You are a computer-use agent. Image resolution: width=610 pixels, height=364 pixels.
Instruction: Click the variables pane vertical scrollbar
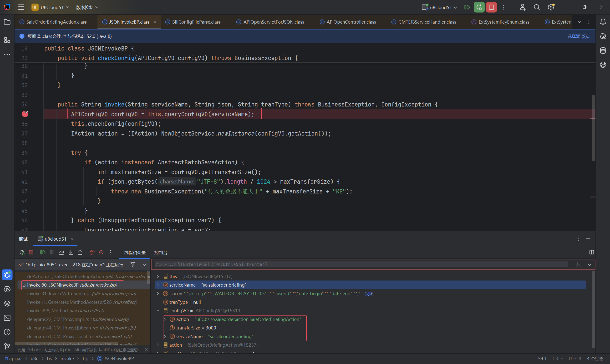594,309
